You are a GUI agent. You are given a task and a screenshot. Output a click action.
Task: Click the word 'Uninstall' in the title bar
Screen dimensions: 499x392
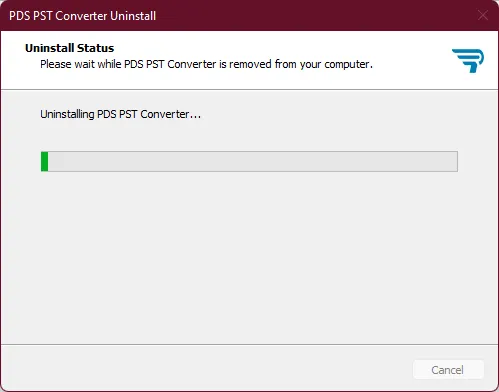coord(133,16)
